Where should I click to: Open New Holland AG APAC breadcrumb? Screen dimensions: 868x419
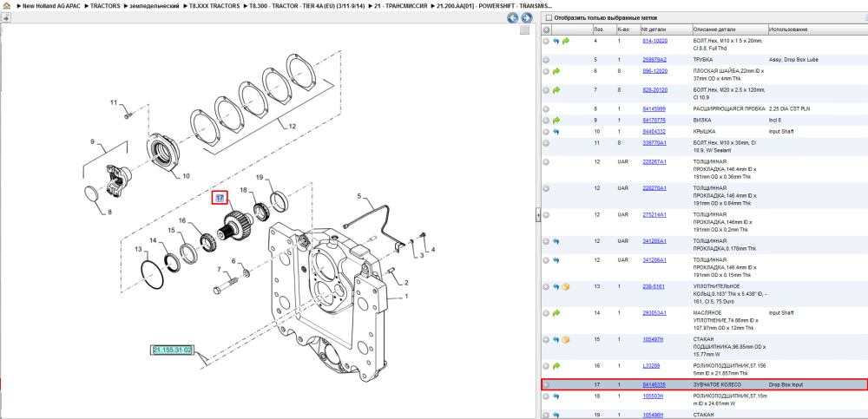tap(51, 5)
